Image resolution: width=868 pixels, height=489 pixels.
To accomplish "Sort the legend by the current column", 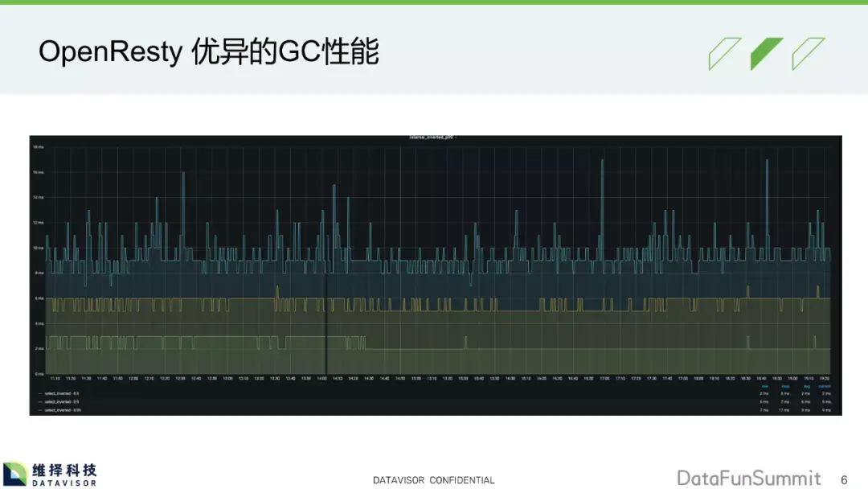I will tap(825, 387).
